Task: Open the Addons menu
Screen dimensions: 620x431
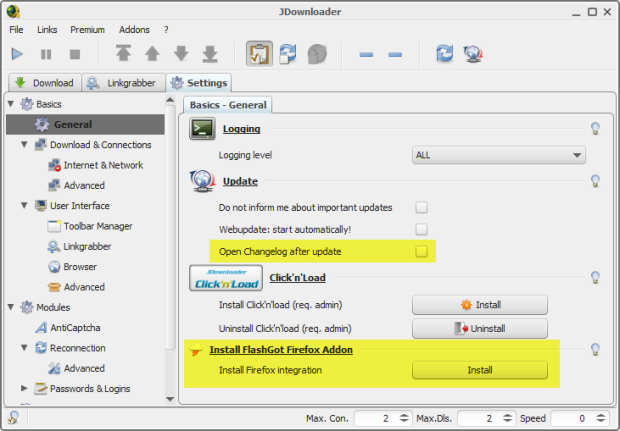Action: coord(134,30)
